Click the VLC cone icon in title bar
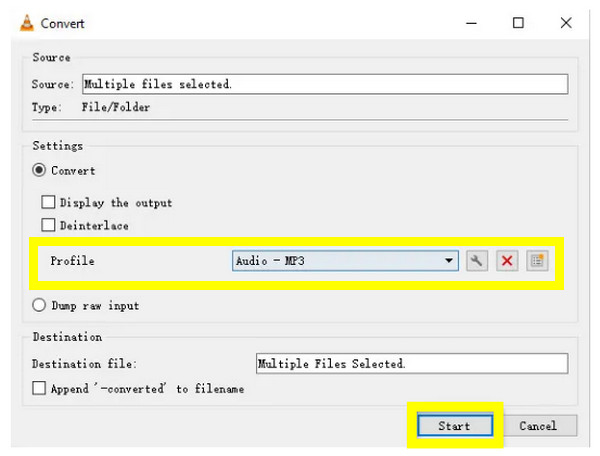 tap(26, 23)
